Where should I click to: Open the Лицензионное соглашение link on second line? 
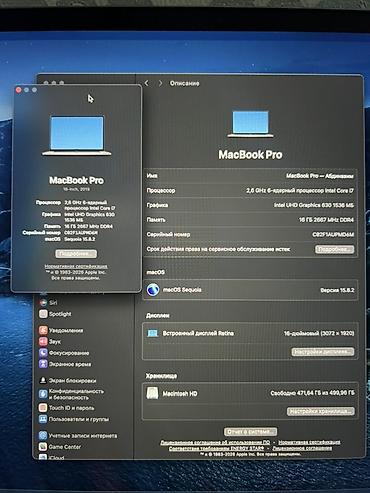click(302, 448)
